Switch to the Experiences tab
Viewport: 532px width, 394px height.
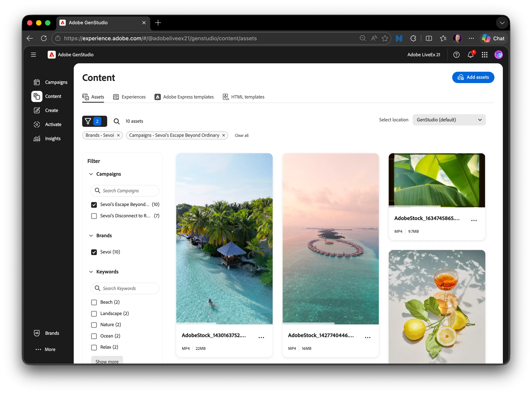click(x=129, y=97)
